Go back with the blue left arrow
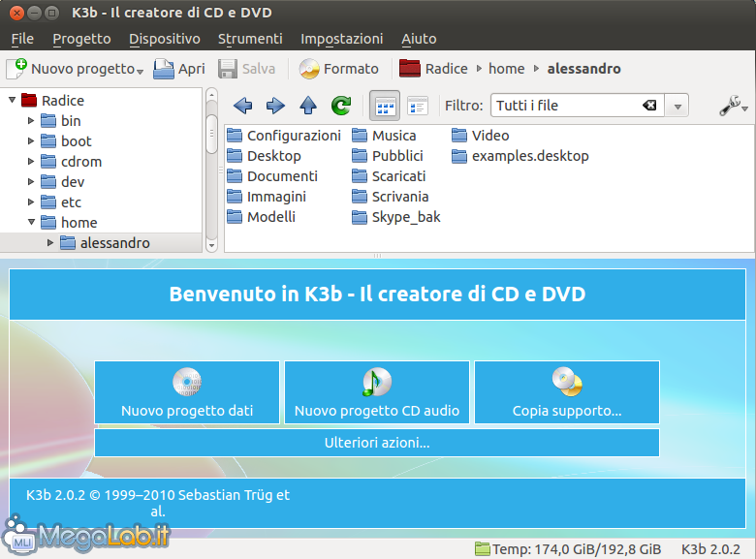 click(242, 106)
